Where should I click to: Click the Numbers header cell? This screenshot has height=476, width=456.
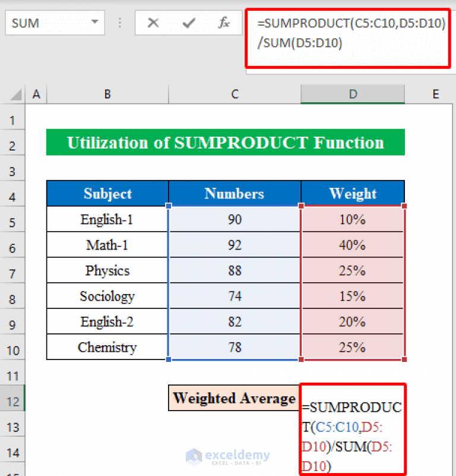click(x=235, y=194)
